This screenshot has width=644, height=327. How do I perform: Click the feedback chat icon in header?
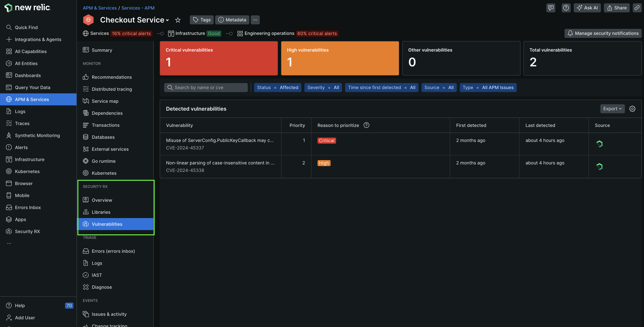550,8
